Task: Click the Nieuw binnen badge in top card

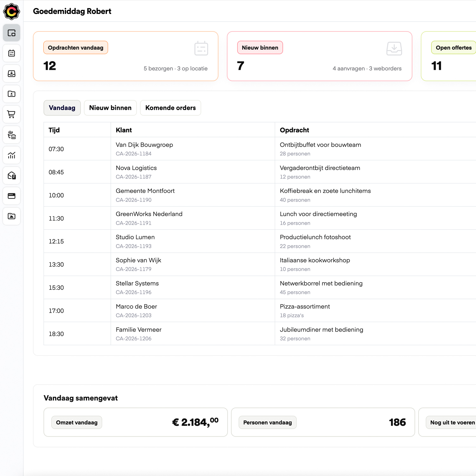Action: point(260,48)
